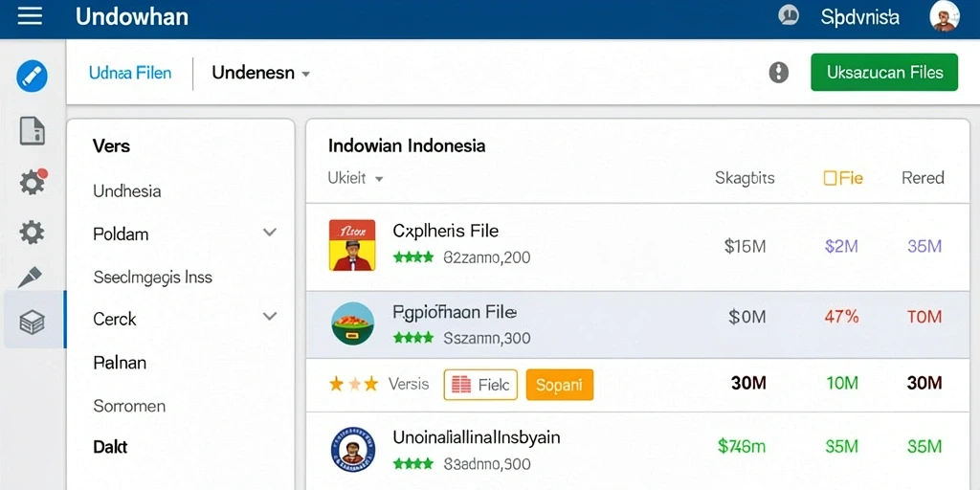Viewport: 980px width, 490px height.
Task: Click the red T0M value
Action: point(924,317)
